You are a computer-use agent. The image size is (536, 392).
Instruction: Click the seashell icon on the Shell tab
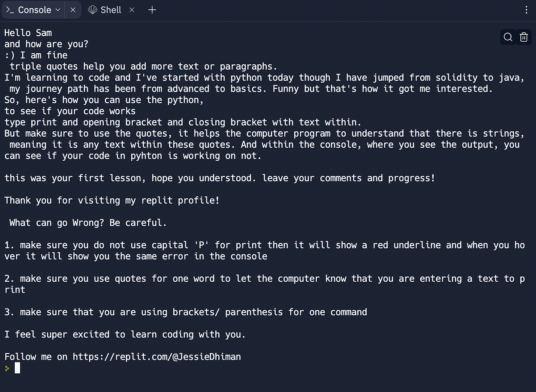click(92, 9)
